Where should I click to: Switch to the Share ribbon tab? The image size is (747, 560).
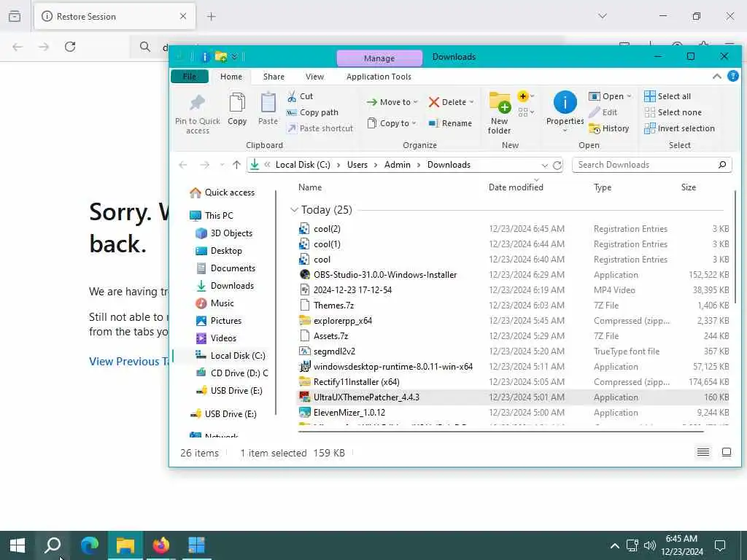tap(274, 77)
